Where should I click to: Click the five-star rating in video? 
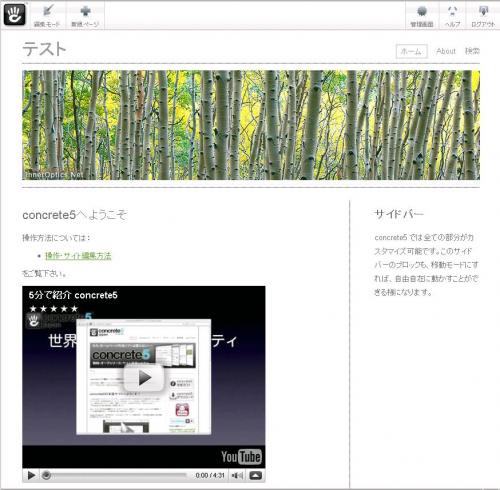tap(54, 309)
